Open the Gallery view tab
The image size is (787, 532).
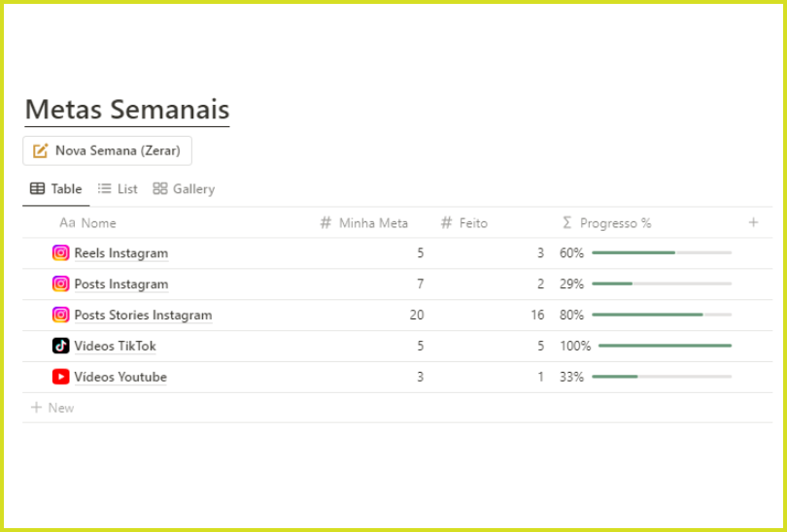tap(184, 189)
